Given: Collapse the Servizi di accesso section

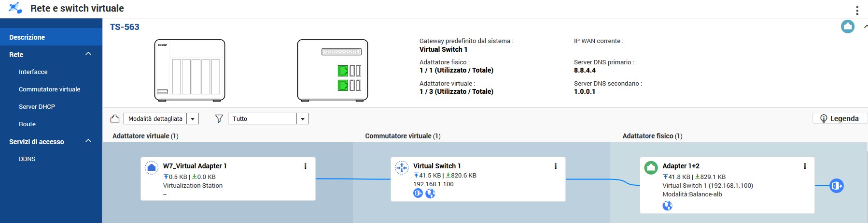Looking at the screenshot, I should pyautogui.click(x=88, y=141).
